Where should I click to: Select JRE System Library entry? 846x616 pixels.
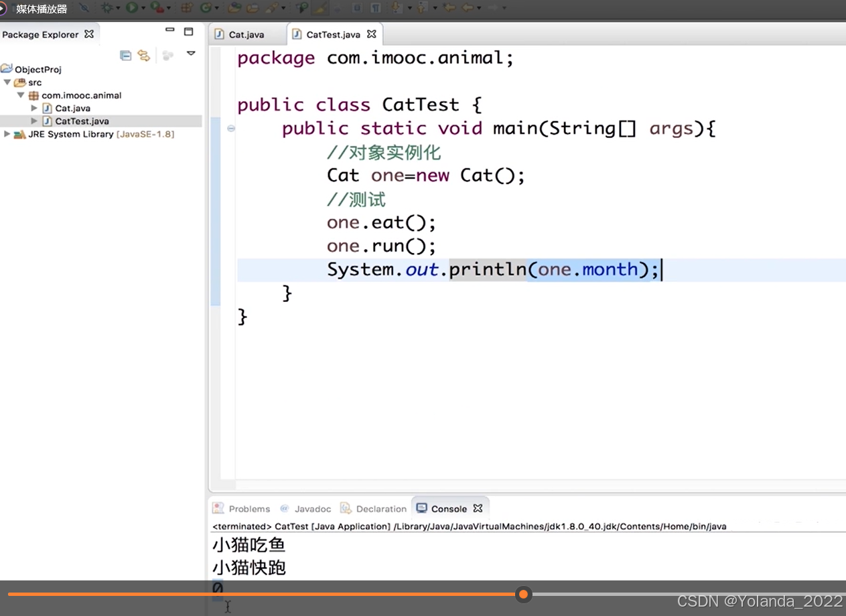tap(101, 134)
